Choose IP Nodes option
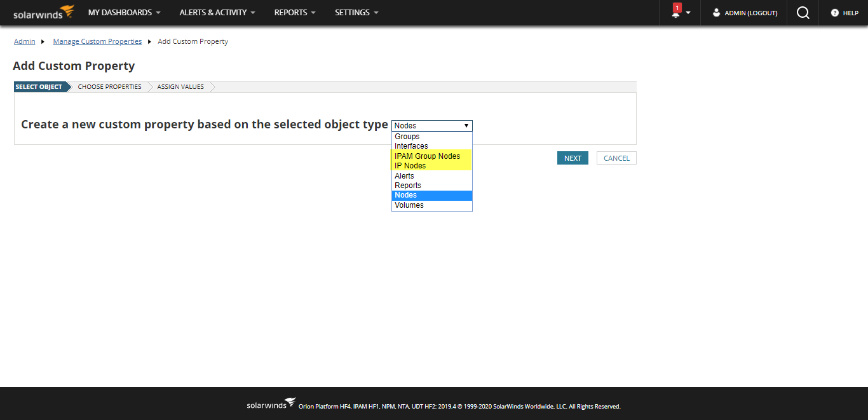The height and width of the screenshot is (420, 868). 432,166
